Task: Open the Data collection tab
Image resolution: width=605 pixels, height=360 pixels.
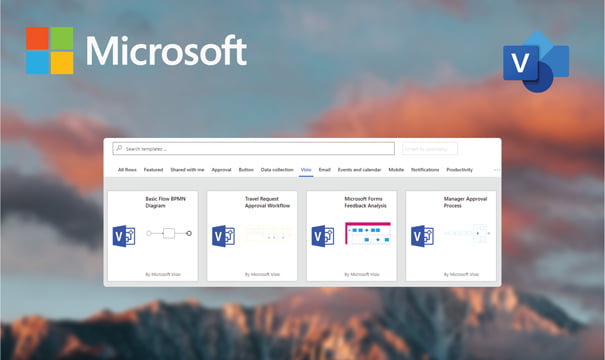Action: [x=277, y=170]
